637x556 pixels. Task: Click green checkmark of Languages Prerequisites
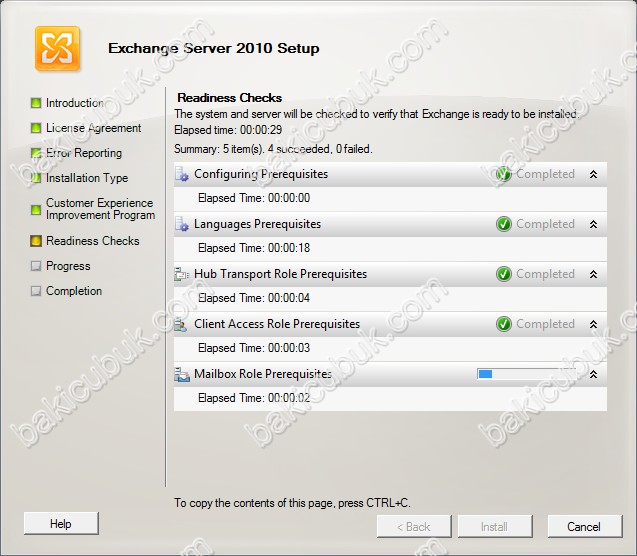click(504, 224)
